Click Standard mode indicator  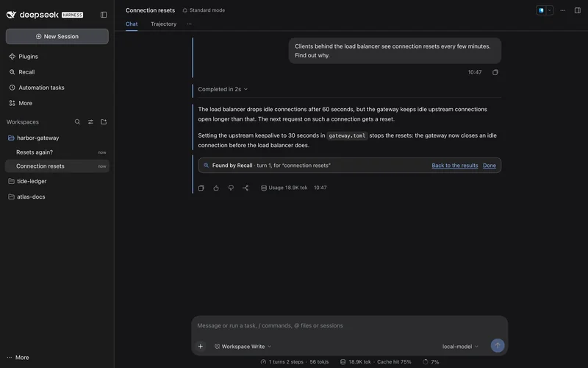pyautogui.click(x=204, y=10)
